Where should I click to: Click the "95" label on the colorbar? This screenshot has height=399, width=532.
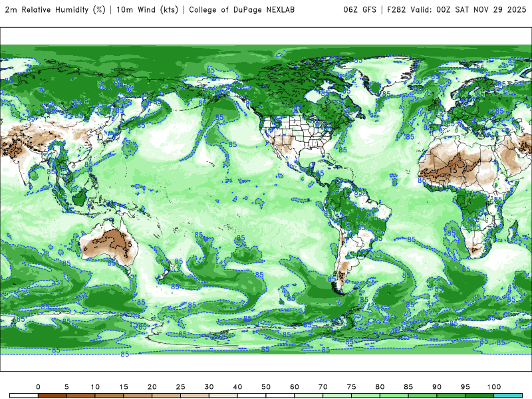pos(465,387)
